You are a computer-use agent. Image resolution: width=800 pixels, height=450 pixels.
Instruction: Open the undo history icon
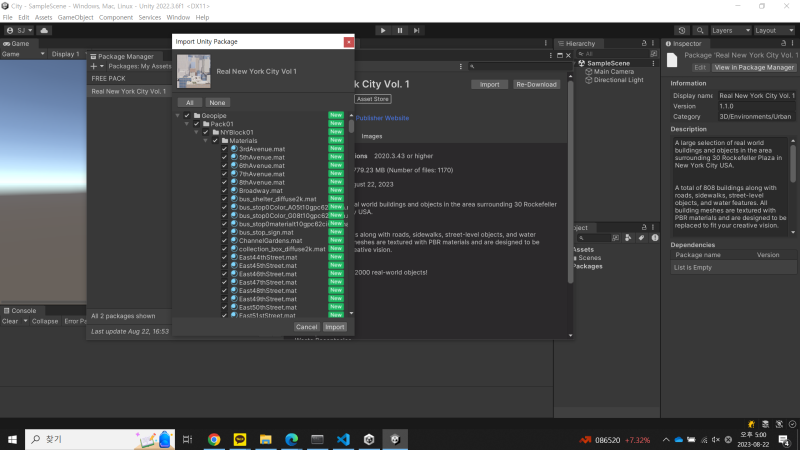pos(682,31)
